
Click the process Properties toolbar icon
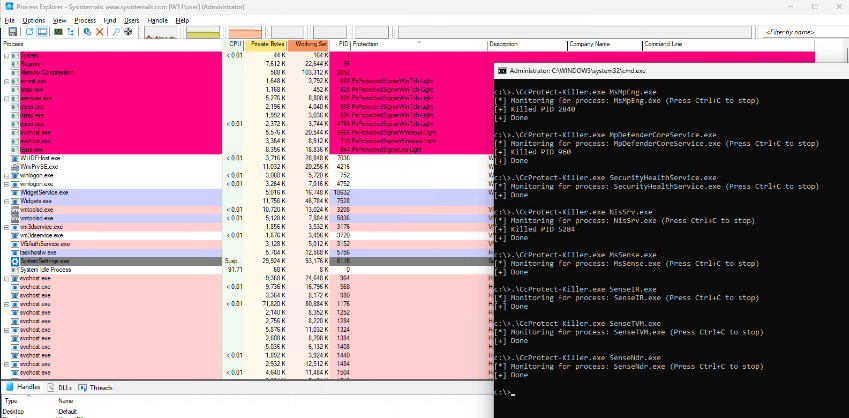87,32
